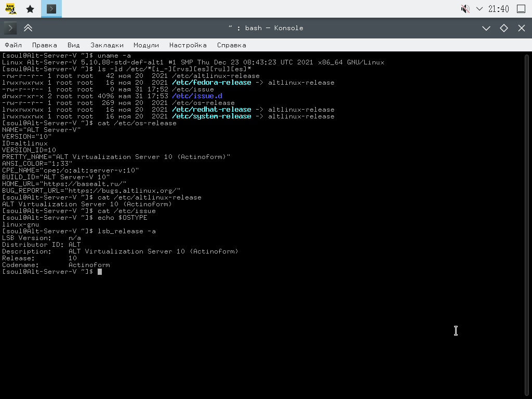Click the BUG_REPORT_URL bugs.altlinux.org text
The image size is (532, 399).
point(91,191)
